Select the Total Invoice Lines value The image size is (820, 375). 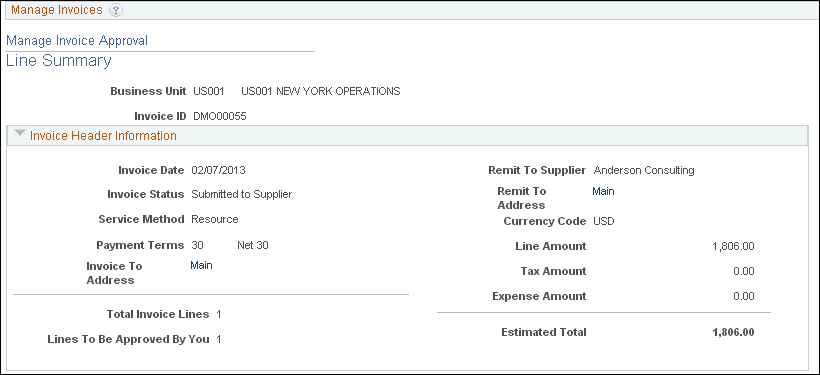(x=219, y=314)
